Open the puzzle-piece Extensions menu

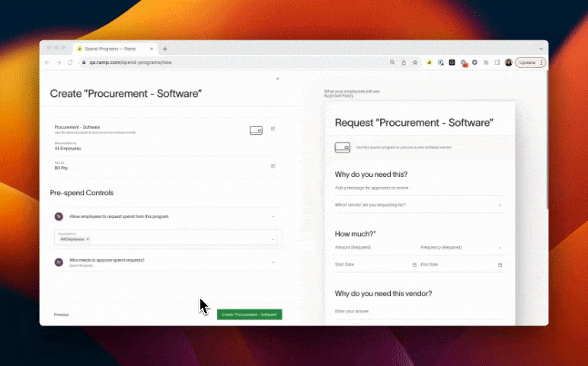point(486,63)
